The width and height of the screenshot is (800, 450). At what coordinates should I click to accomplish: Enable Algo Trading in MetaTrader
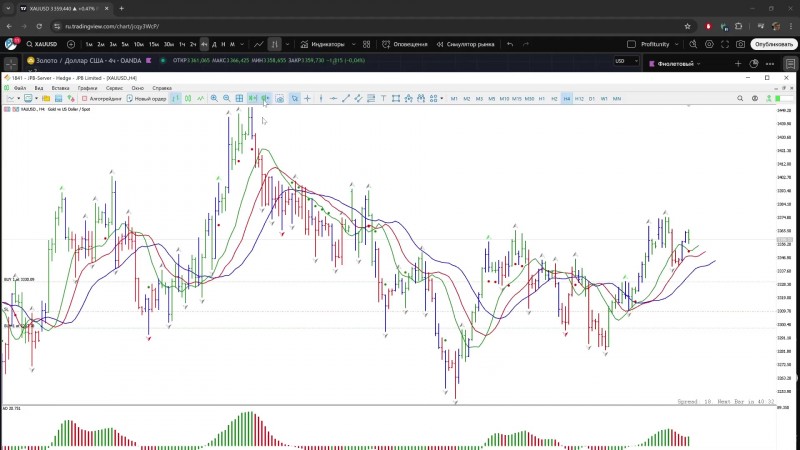(x=102, y=98)
